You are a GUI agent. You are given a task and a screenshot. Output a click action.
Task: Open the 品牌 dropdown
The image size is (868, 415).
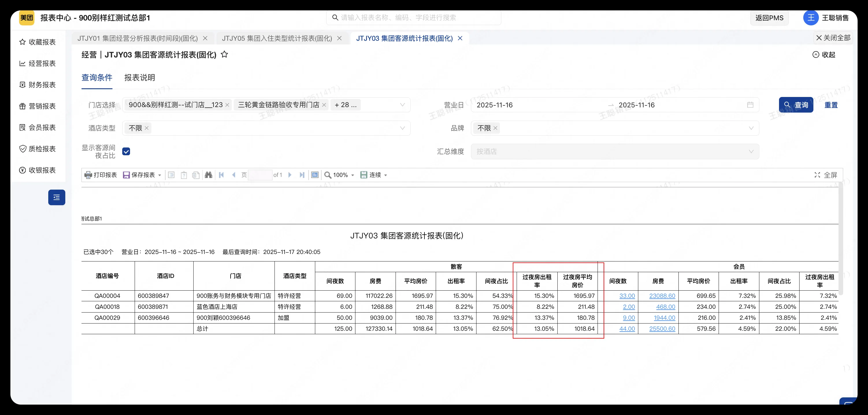click(x=751, y=128)
